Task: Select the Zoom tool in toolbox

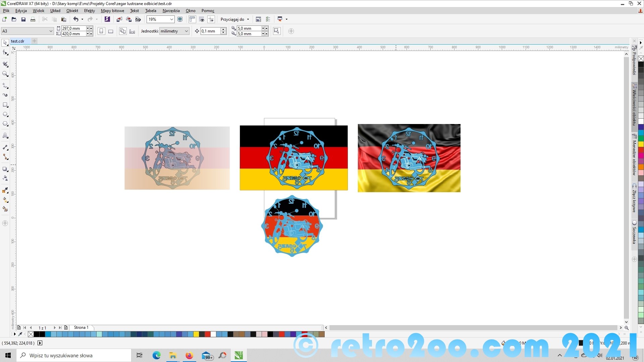Action: tap(5, 74)
